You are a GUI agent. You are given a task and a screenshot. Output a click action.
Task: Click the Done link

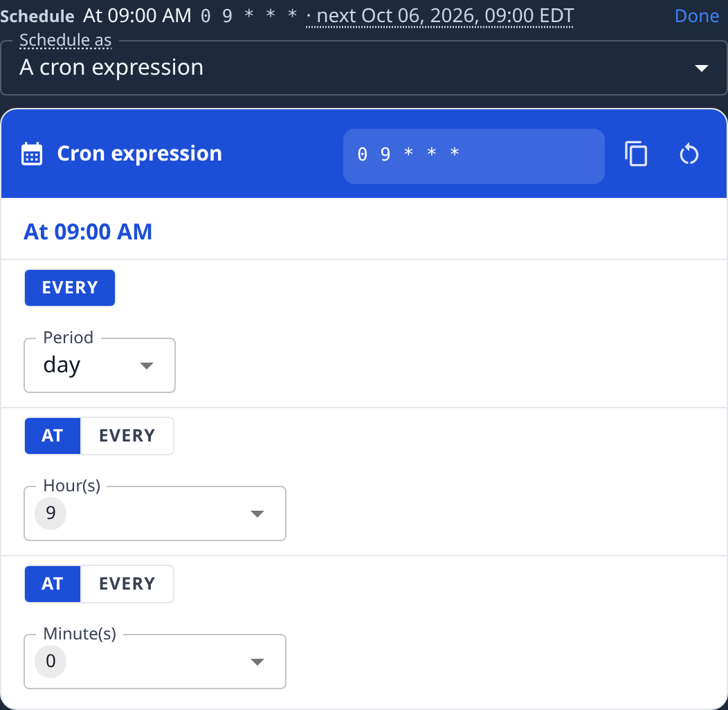(x=696, y=16)
